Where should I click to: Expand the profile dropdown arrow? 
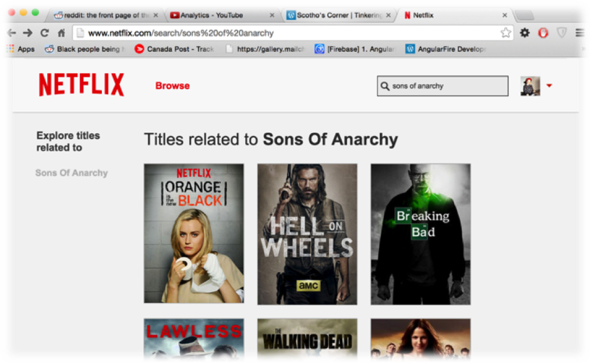549,86
